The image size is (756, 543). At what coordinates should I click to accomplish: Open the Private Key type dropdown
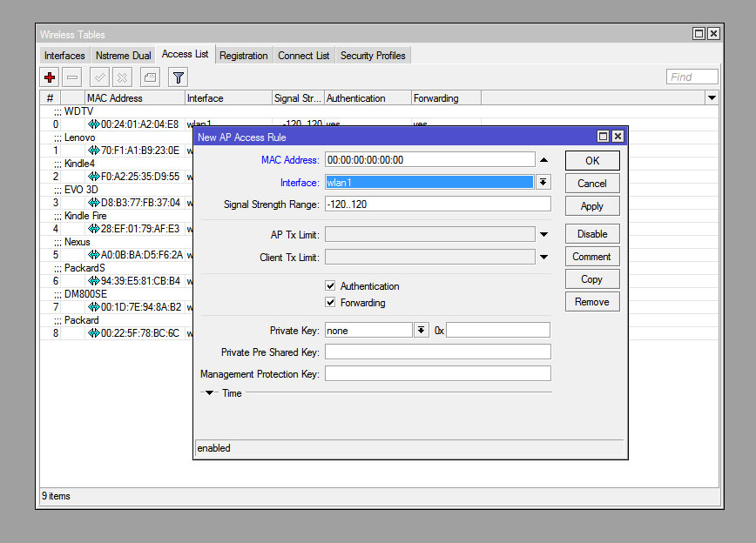point(422,330)
